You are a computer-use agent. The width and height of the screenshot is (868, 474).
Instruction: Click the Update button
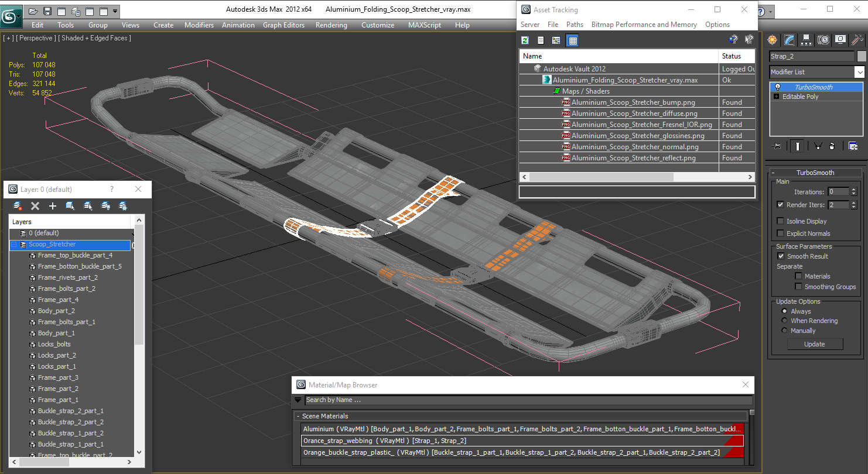point(815,344)
